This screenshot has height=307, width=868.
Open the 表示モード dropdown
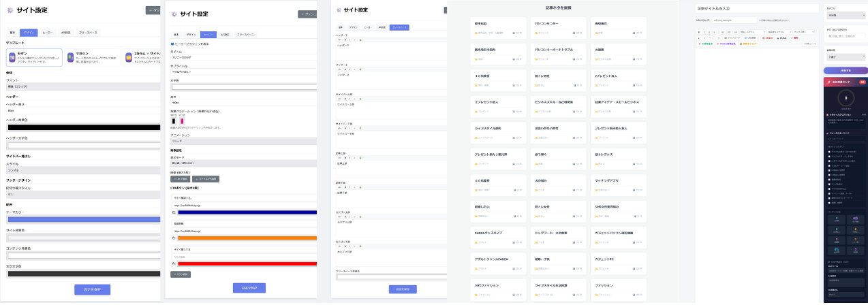pos(243,163)
